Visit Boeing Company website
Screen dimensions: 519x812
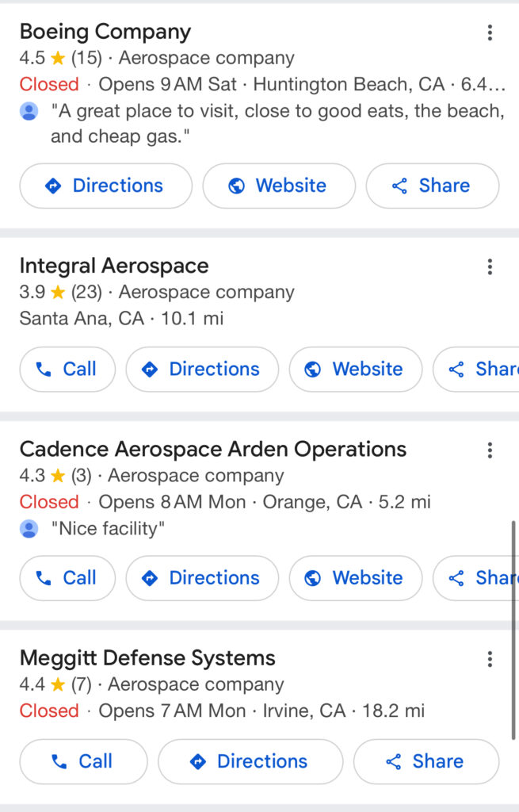[x=279, y=186]
